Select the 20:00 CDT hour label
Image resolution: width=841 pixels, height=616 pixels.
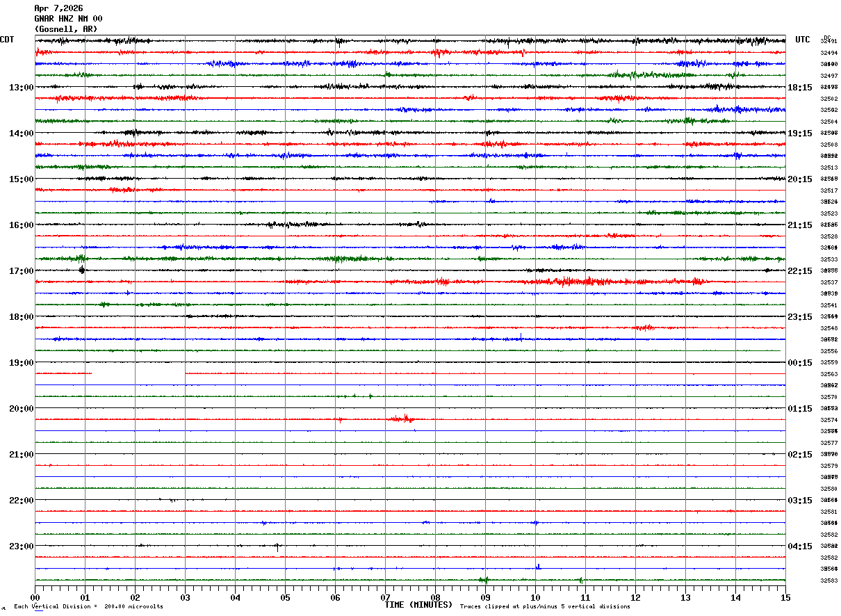coord(22,409)
